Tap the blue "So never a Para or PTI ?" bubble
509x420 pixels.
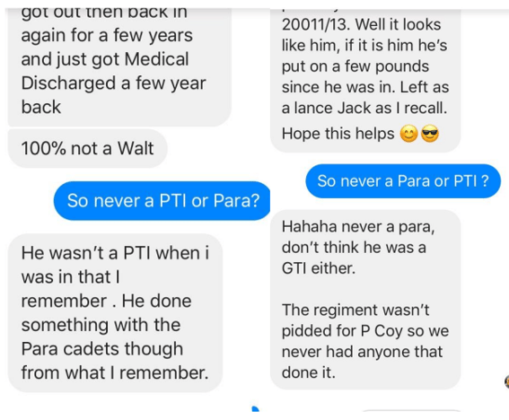tap(403, 180)
